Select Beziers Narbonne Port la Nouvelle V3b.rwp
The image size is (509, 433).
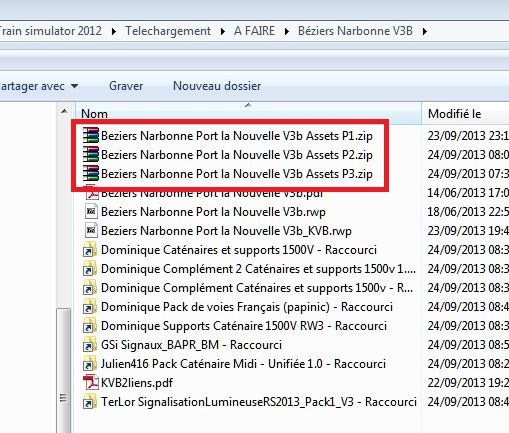pos(213,212)
